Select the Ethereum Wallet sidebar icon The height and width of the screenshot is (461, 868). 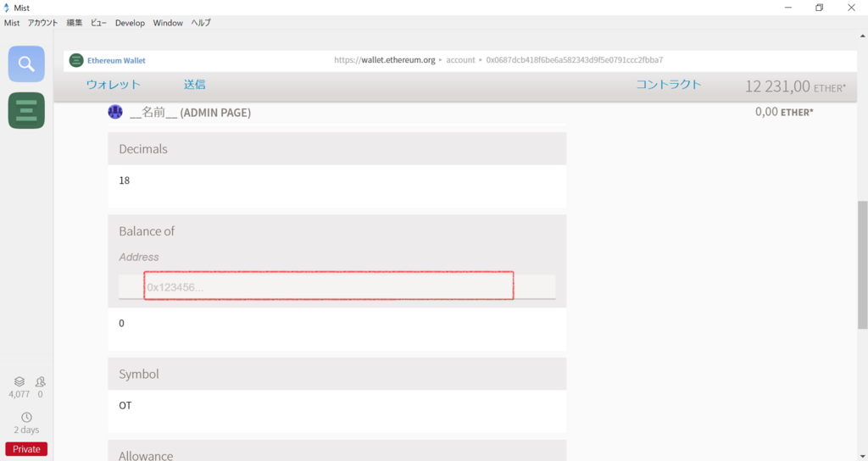[26, 111]
